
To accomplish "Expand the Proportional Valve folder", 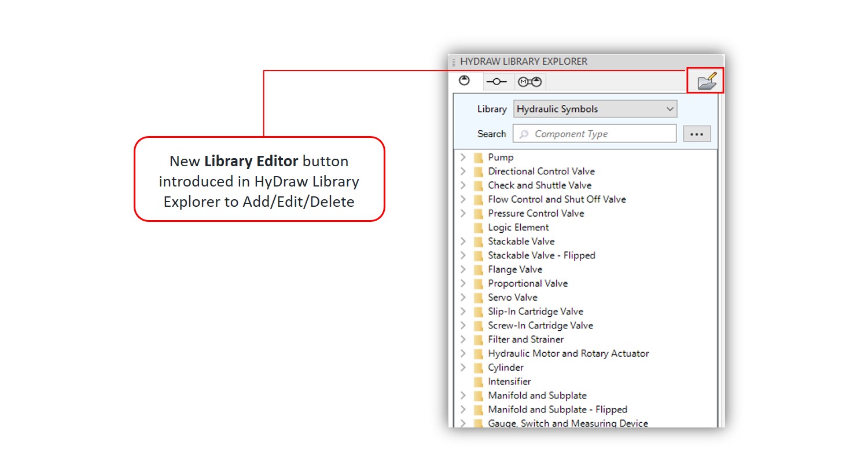I will pyautogui.click(x=462, y=283).
